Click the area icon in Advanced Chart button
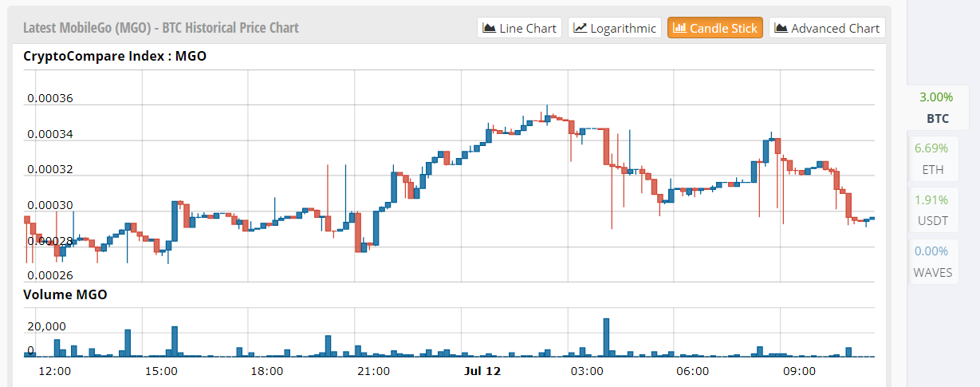Screen dimensions: 980x387 point(781,28)
